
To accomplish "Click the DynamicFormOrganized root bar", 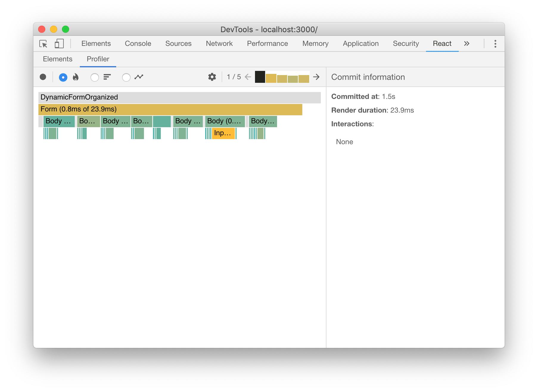I will (x=179, y=97).
